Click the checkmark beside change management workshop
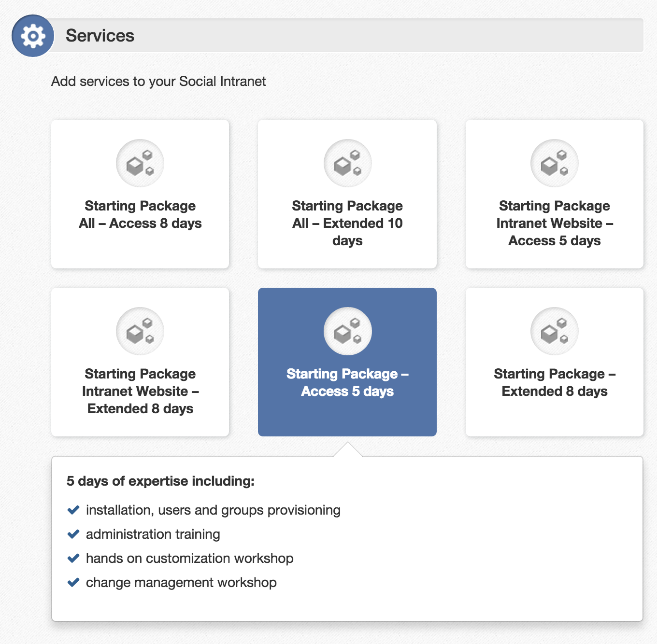Viewport: 657px width, 644px height. click(x=73, y=582)
